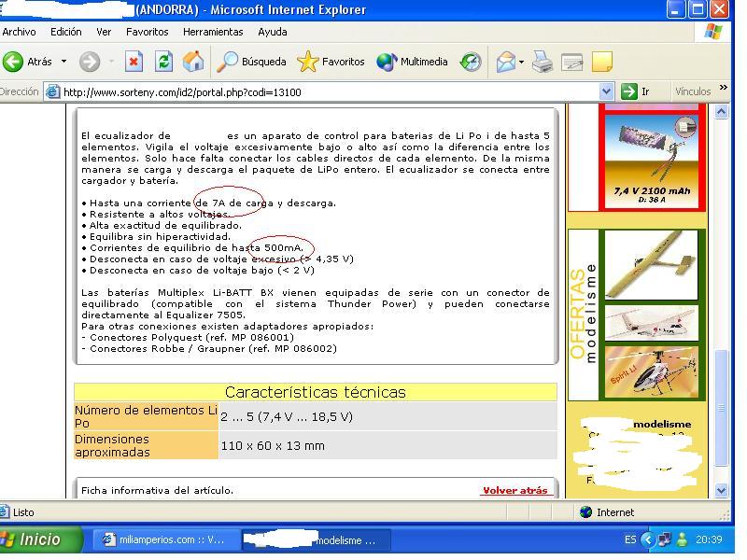747x560 pixels.
Task: Click the Listo status bar text
Action: pos(23,512)
